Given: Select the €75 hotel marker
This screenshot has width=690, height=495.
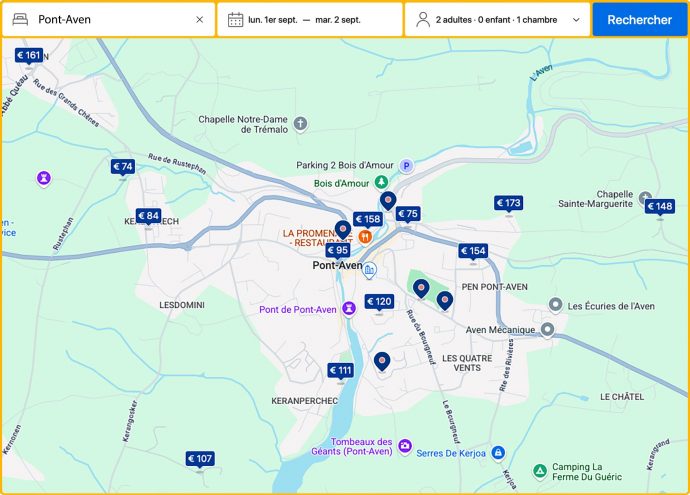Looking at the screenshot, I should pyautogui.click(x=408, y=214).
